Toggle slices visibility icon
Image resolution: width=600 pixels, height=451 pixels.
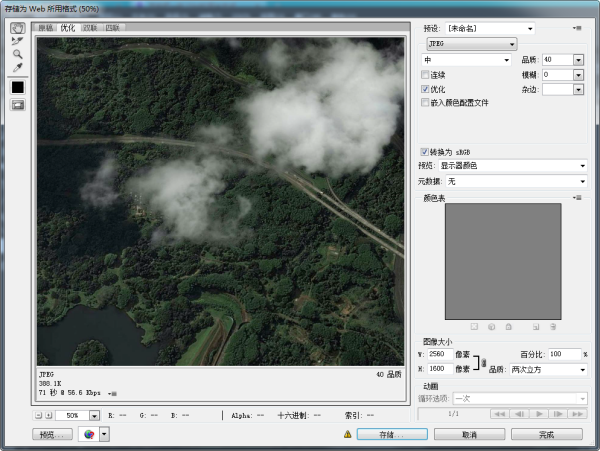click(x=18, y=105)
